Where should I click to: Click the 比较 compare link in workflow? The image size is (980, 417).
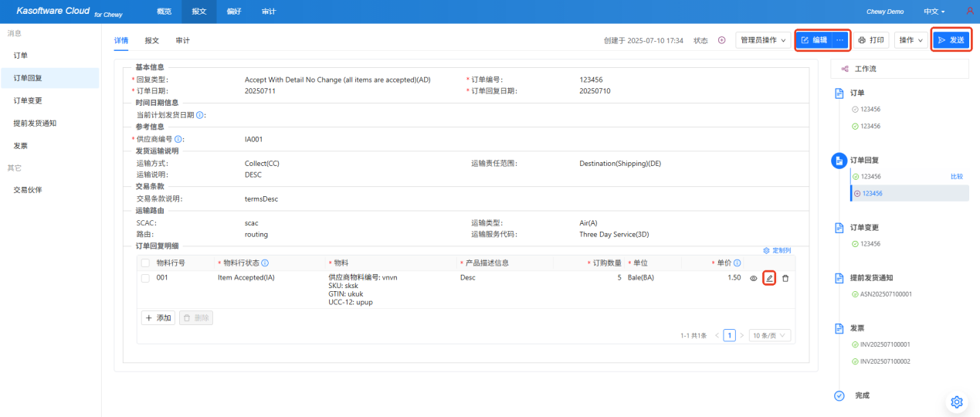957,177
